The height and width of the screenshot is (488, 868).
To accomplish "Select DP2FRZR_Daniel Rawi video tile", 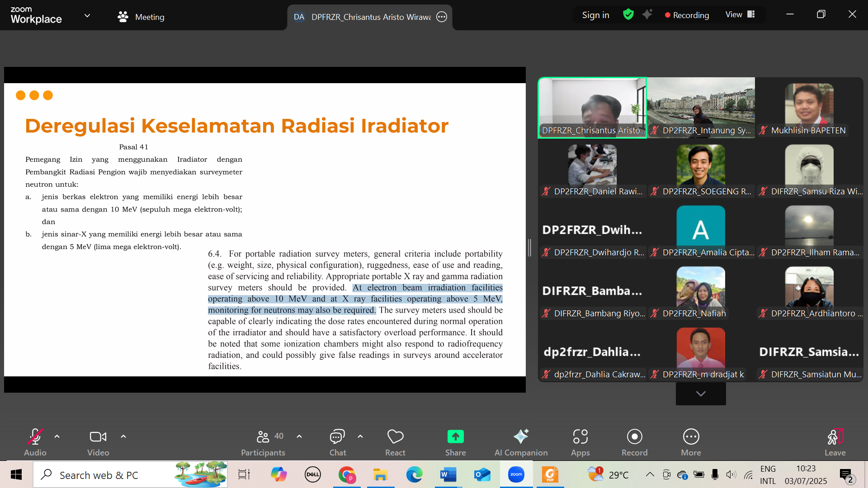I will point(592,169).
